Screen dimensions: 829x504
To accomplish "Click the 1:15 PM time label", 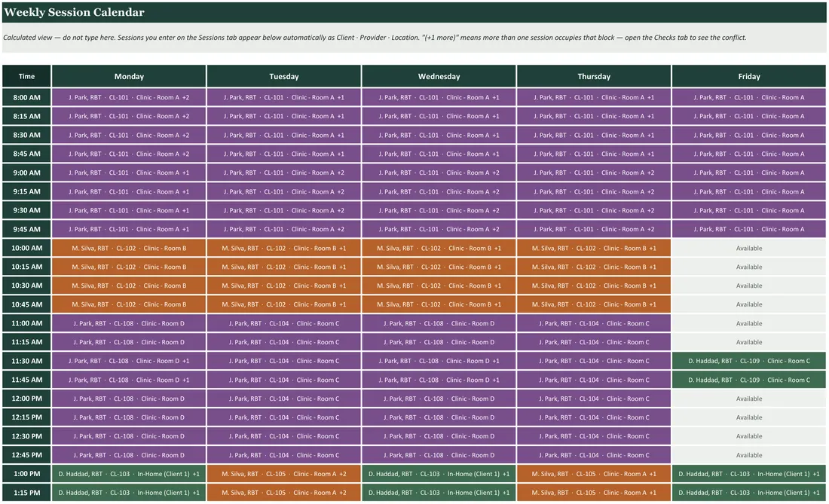I will click(x=26, y=493).
